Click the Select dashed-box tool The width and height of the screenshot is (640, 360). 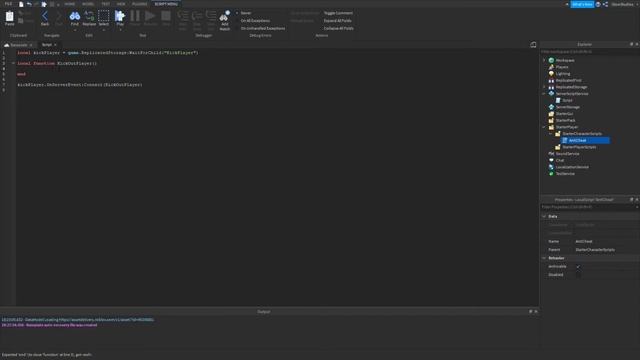coord(104,16)
